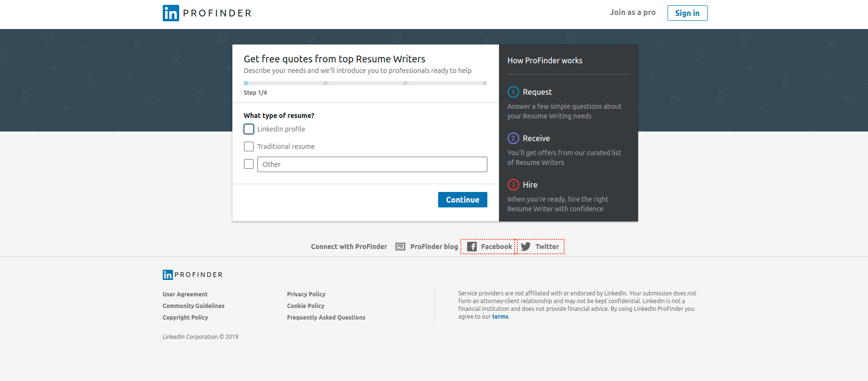Click the How ProFinder works heading
The image size is (868, 381).
[545, 60]
